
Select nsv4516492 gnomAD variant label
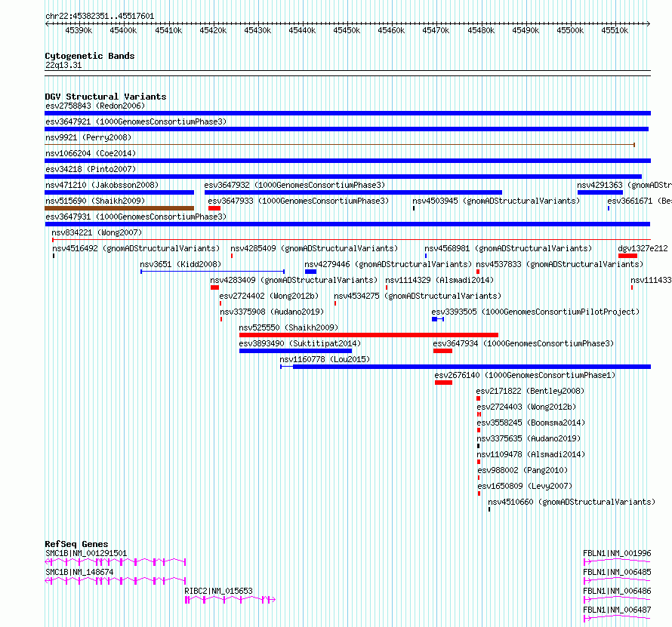click(136, 248)
